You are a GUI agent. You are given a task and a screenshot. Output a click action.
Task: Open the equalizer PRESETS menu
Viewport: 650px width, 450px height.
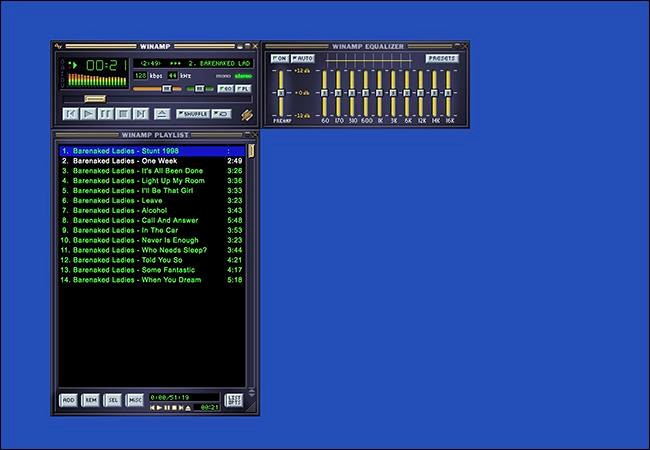(441, 58)
